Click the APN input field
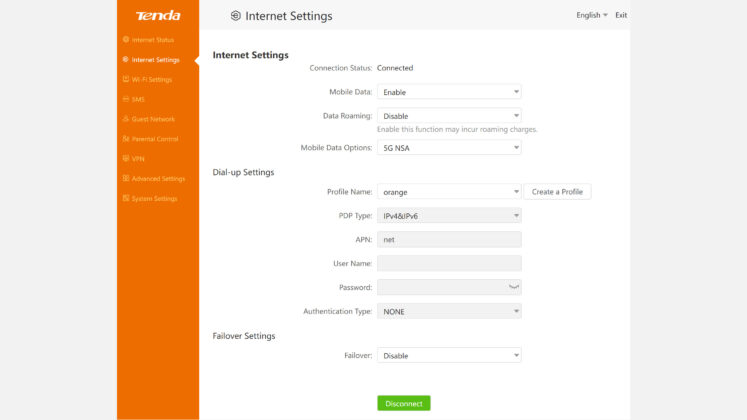Image resolution: width=747 pixels, height=420 pixels. tap(449, 240)
